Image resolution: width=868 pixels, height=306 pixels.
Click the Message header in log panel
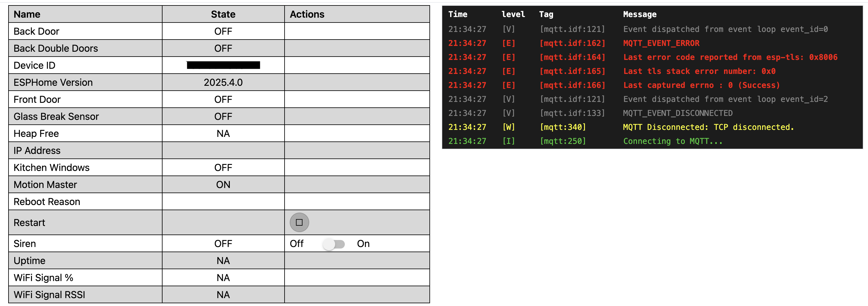point(639,14)
